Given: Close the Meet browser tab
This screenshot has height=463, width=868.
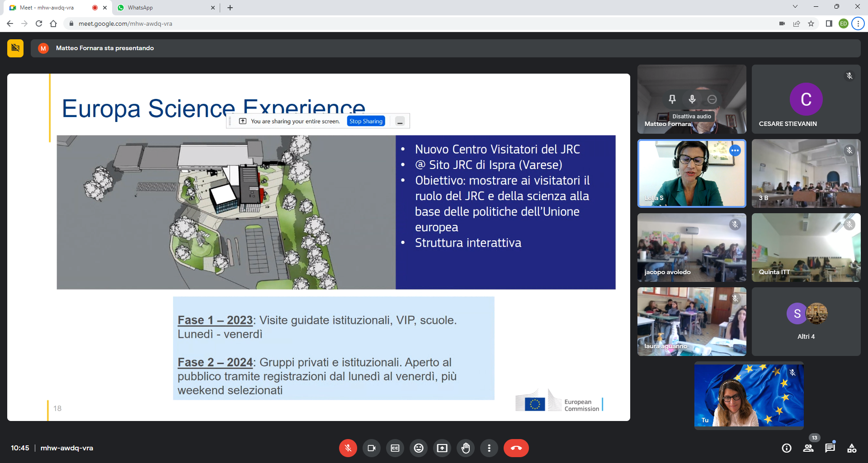Looking at the screenshot, I should point(105,8).
